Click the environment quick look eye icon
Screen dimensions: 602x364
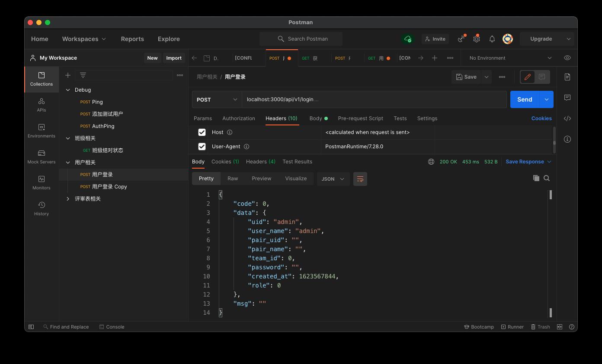click(567, 58)
